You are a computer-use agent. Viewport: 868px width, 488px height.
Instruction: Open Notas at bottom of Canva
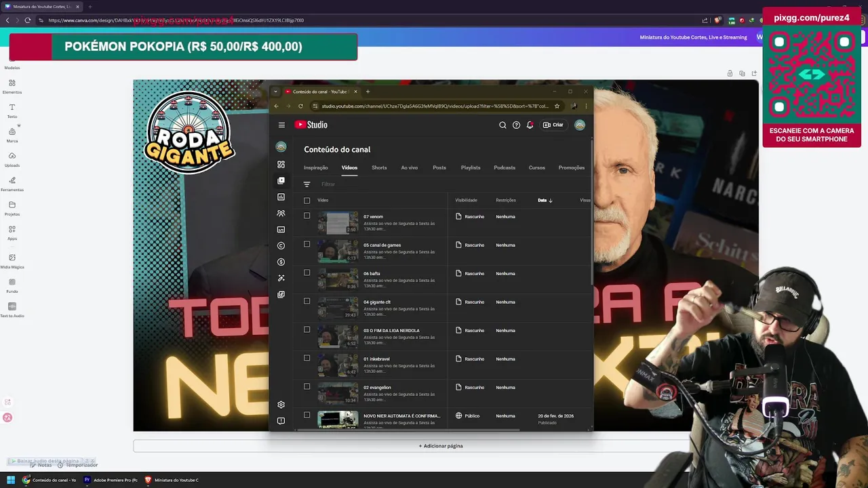tap(41, 465)
